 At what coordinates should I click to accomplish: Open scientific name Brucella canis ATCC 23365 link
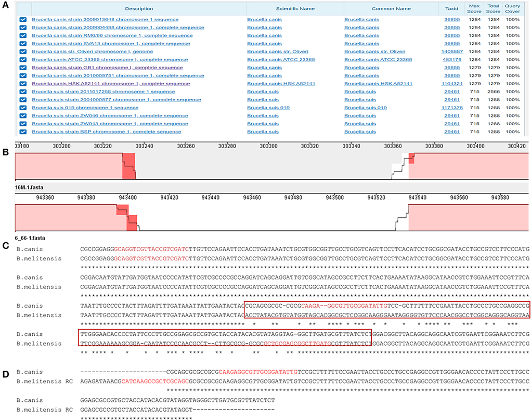pyautogui.click(x=281, y=60)
